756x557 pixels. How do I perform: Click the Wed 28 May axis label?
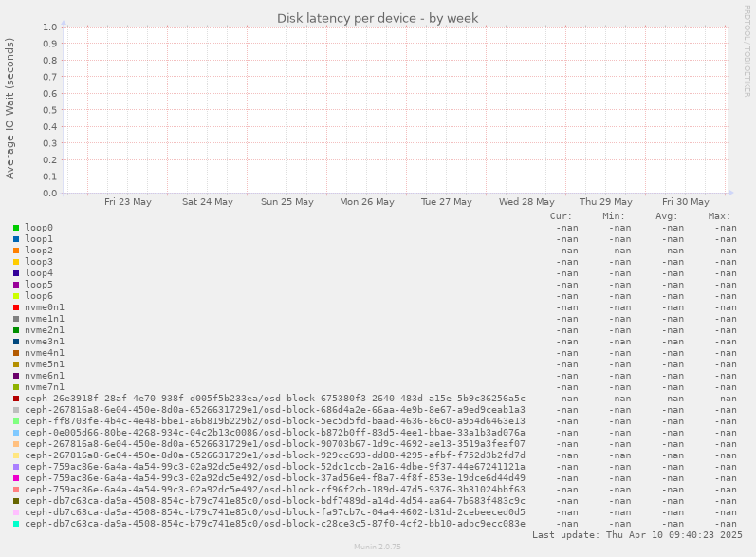tap(526, 202)
